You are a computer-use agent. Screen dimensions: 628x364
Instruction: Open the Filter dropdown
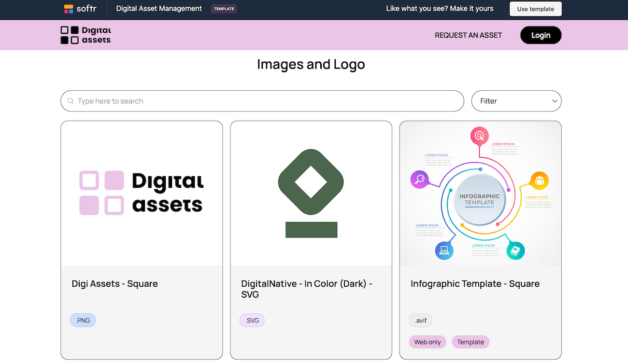[516, 101]
